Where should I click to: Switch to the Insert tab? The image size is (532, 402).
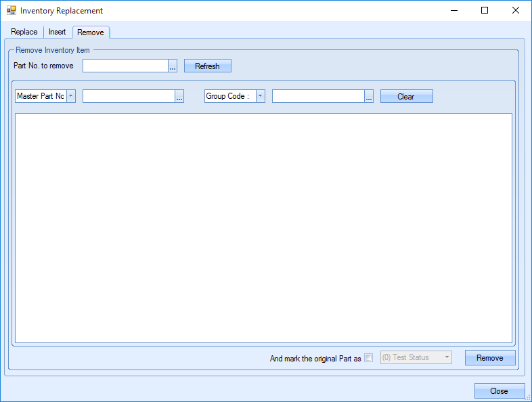pos(58,32)
